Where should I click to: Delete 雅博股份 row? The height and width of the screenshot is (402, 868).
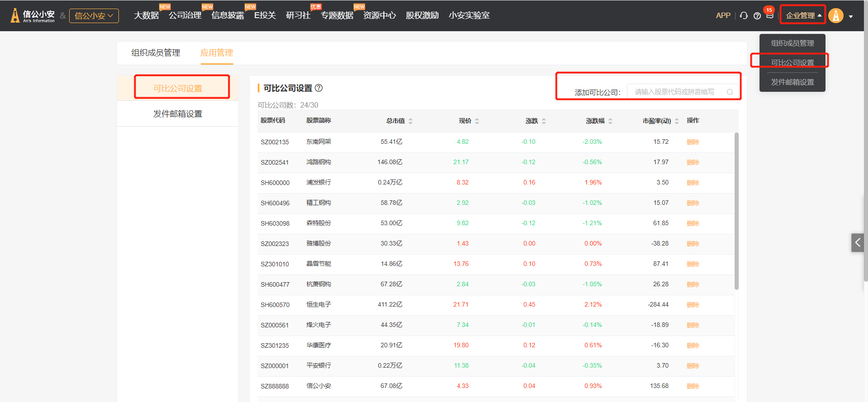693,244
